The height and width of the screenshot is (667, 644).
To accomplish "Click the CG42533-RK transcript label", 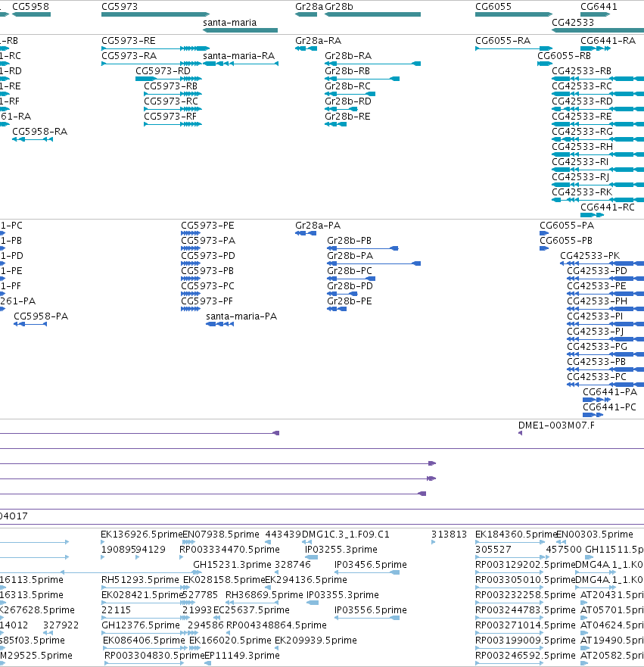I will pyautogui.click(x=582, y=192).
